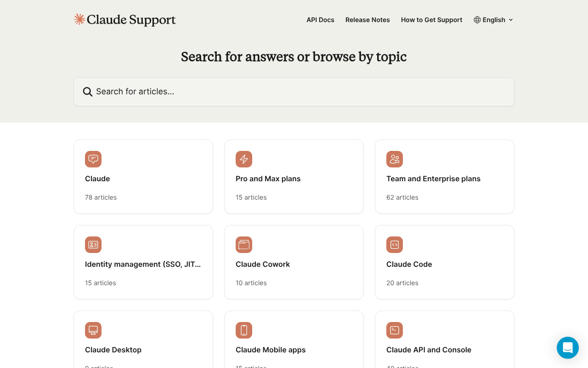Open the Identity management collection title
Viewport: 588px width, 368px height.
[143, 264]
